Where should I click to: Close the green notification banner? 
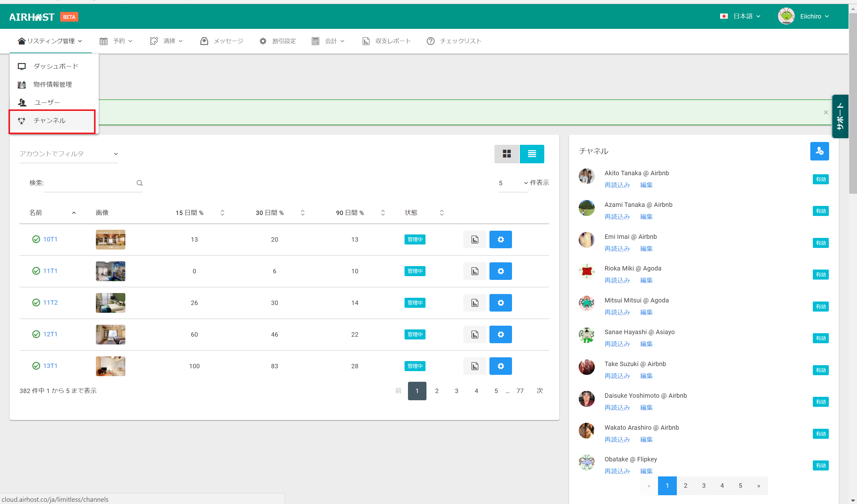826,112
